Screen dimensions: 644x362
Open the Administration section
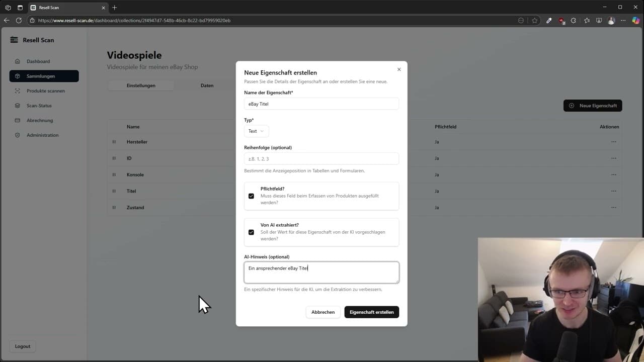tap(42, 135)
